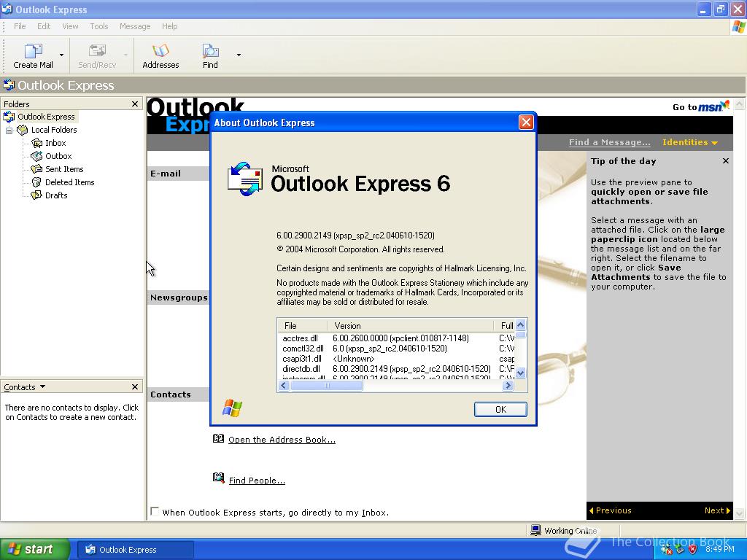The width and height of the screenshot is (747, 560).
Task: Select the comctl32.dll row
Action: click(x=398, y=349)
